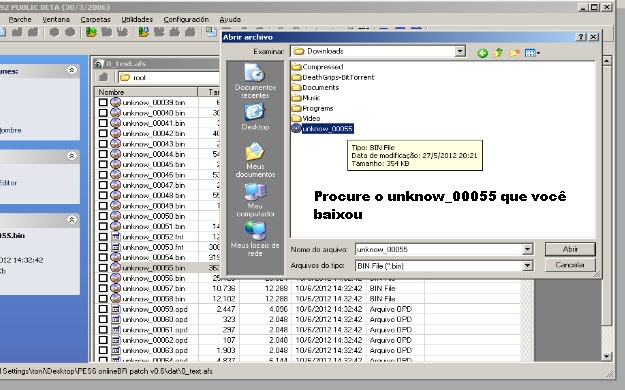Click the Editor link in sidebar
The width and height of the screenshot is (625, 390).
coord(8,183)
